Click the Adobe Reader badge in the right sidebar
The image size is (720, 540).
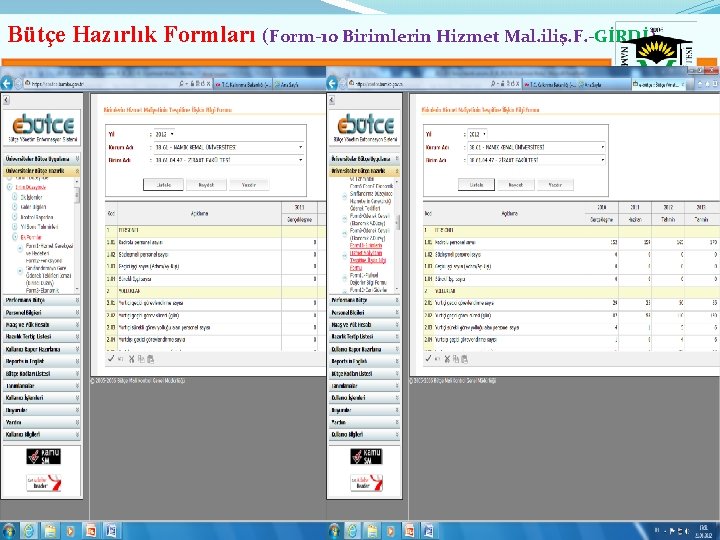tap(366, 483)
